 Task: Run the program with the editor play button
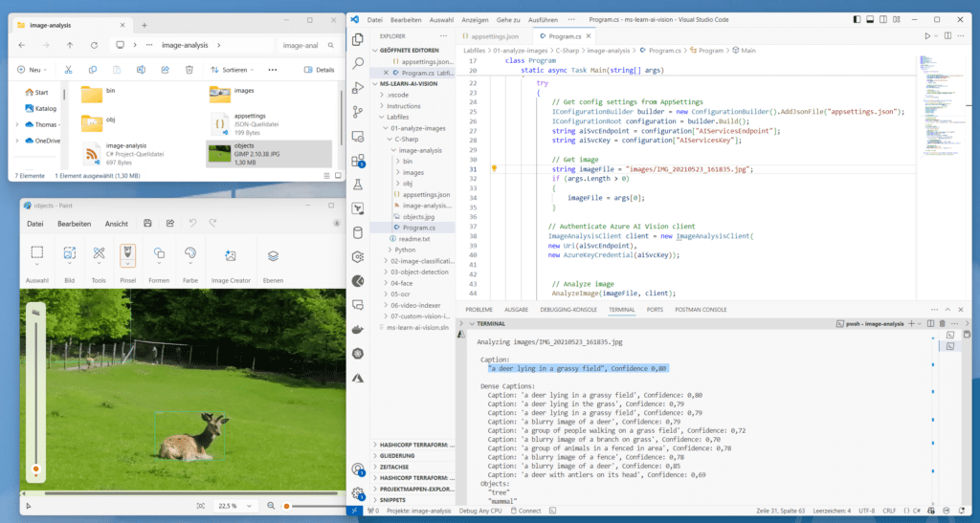927,36
